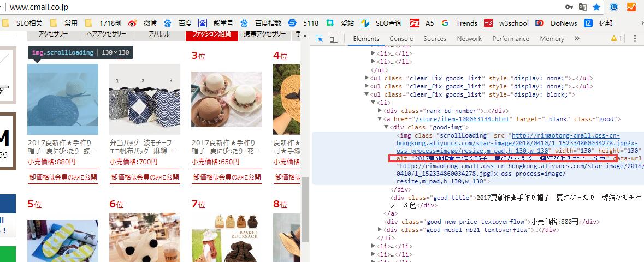Click the 小売価格:700円 price text
The image size is (644, 262).
(x=133, y=162)
